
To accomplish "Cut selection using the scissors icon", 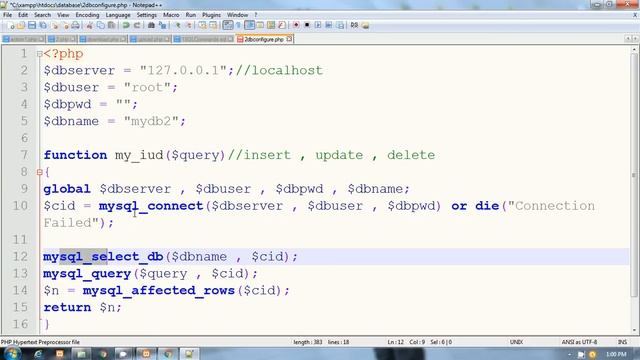I will click(x=90, y=25).
